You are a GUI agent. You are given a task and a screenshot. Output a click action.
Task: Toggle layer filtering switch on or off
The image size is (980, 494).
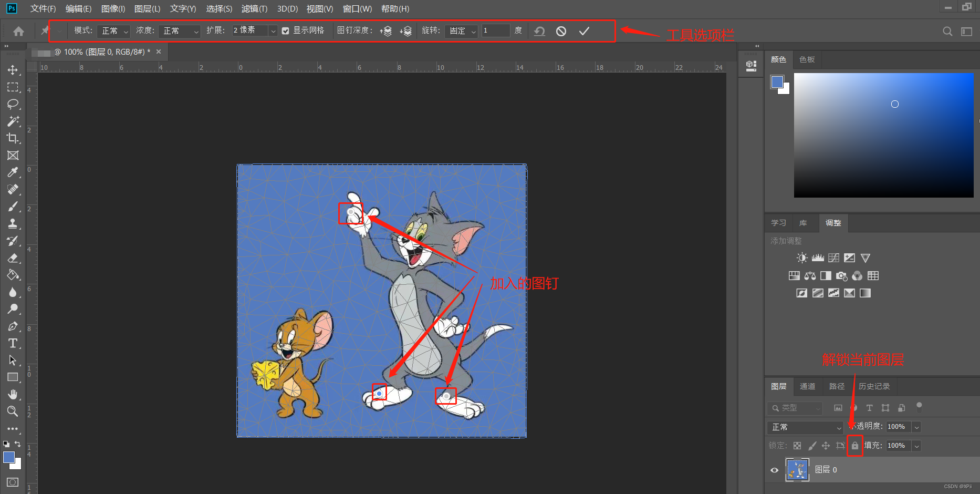(919, 406)
